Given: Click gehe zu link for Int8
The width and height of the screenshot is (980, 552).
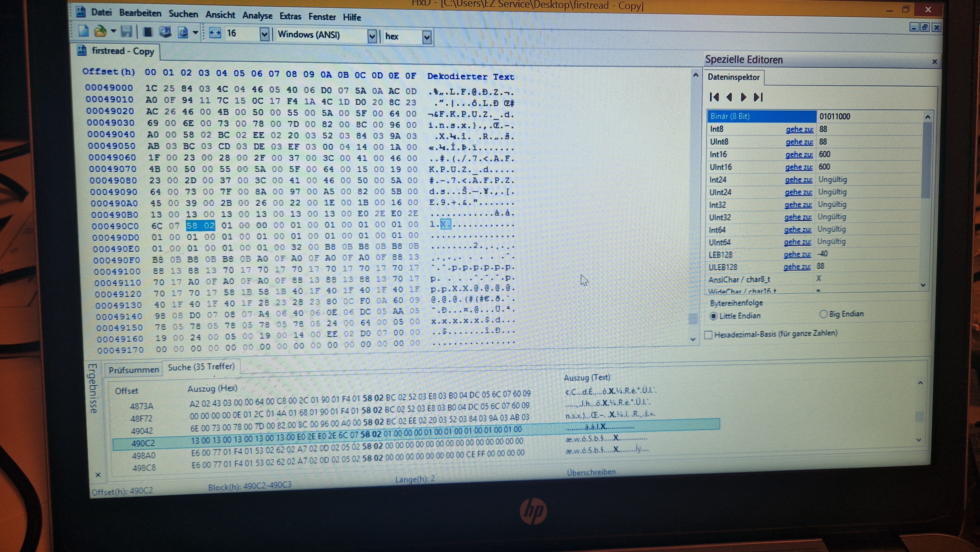Looking at the screenshot, I should click(799, 129).
